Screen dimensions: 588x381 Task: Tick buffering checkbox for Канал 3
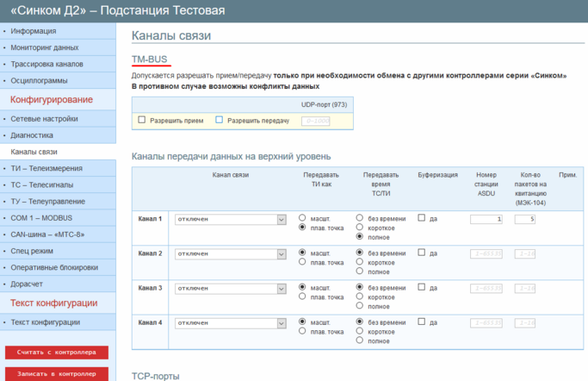point(422,287)
